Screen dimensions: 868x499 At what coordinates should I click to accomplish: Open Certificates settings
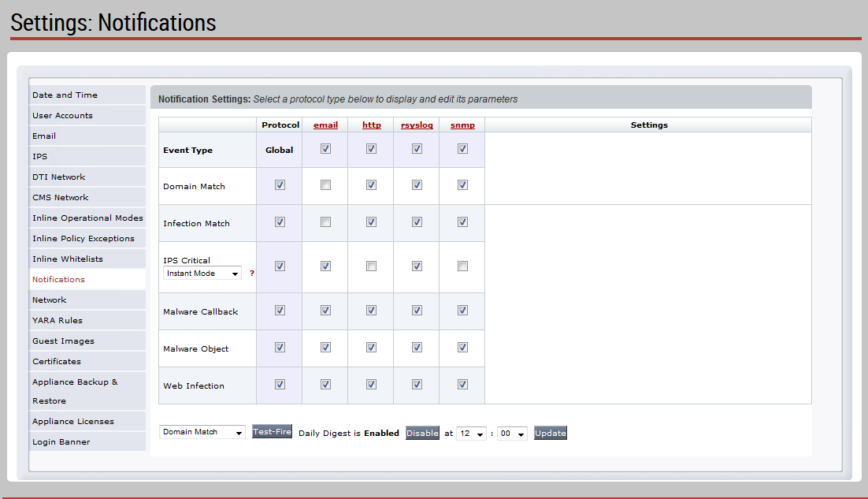[x=87, y=361]
